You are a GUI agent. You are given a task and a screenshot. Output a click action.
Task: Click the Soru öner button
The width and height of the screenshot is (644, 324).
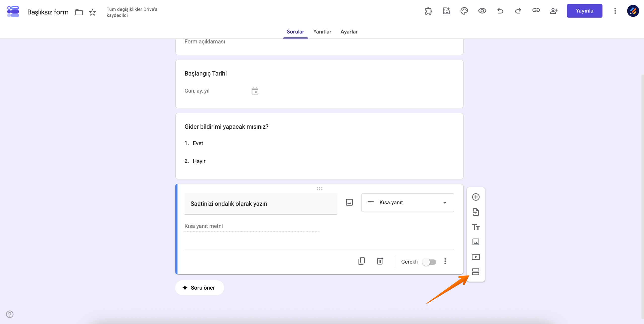(199, 288)
